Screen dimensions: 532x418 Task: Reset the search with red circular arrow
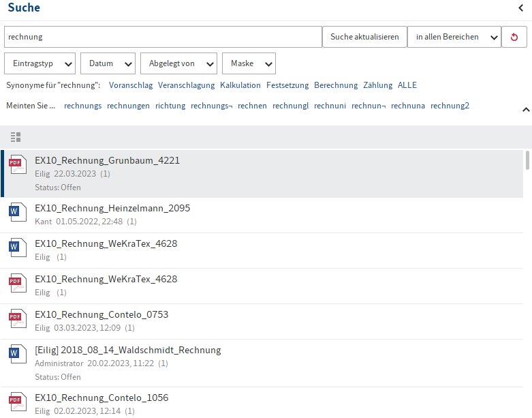click(514, 37)
